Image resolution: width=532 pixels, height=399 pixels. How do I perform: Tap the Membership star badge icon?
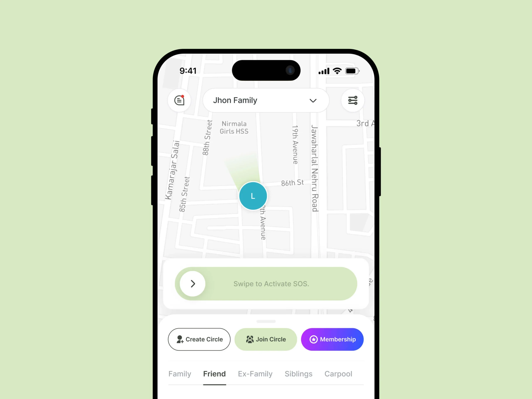click(x=314, y=340)
